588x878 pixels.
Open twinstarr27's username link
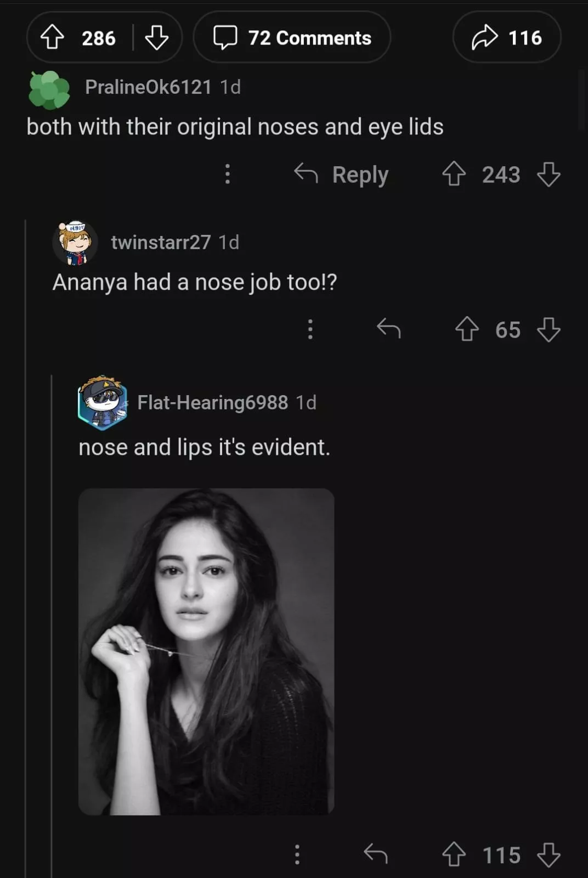pos(160,242)
